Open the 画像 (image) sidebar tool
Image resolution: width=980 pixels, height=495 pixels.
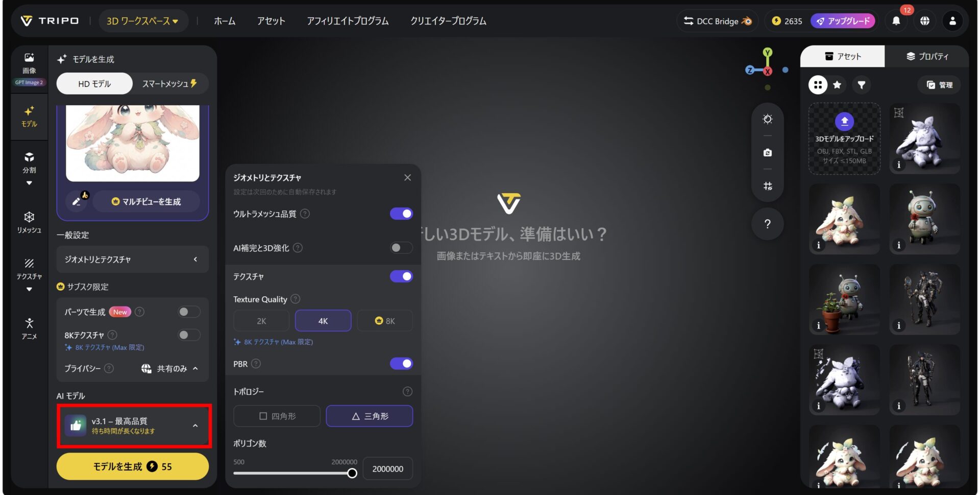[29, 69]
